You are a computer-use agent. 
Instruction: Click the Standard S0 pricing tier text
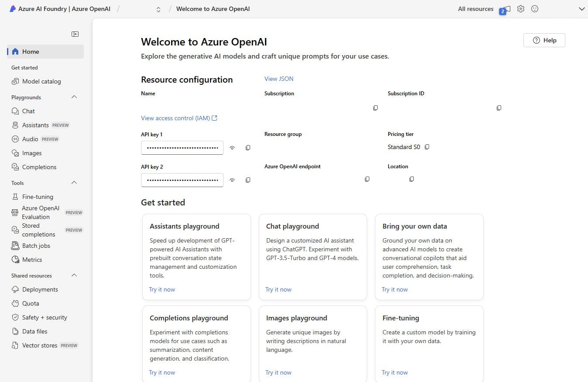coord(404,147)
